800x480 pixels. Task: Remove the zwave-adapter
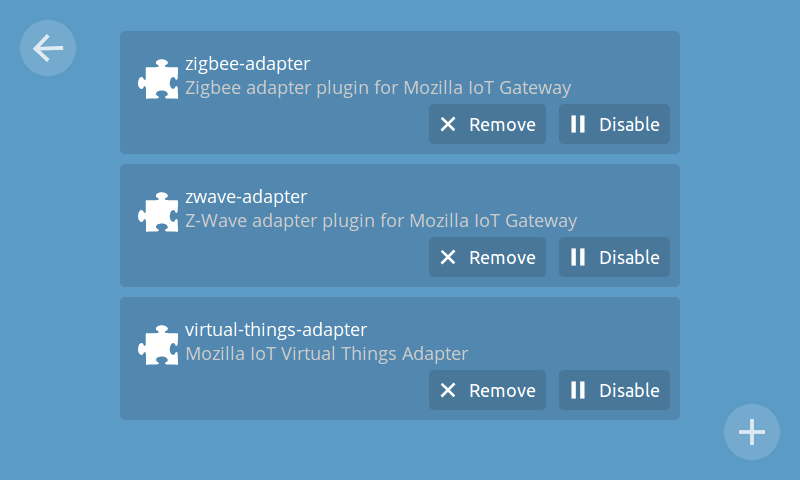pyautogui.click(x=487, y=257)
